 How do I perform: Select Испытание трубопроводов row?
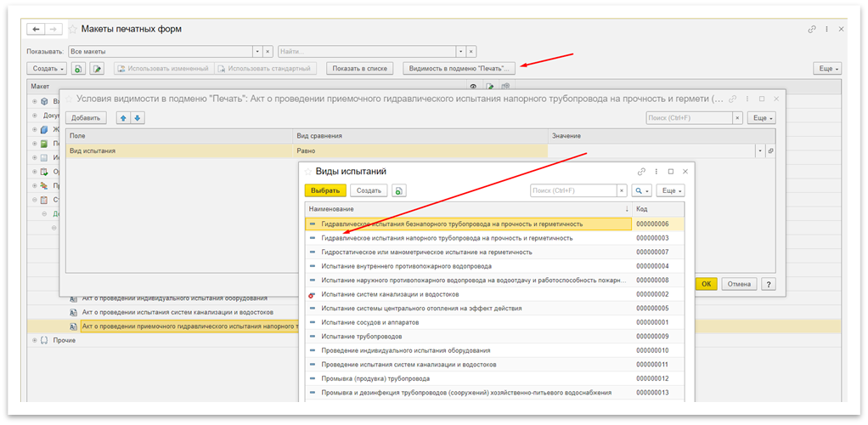(362, 337)
